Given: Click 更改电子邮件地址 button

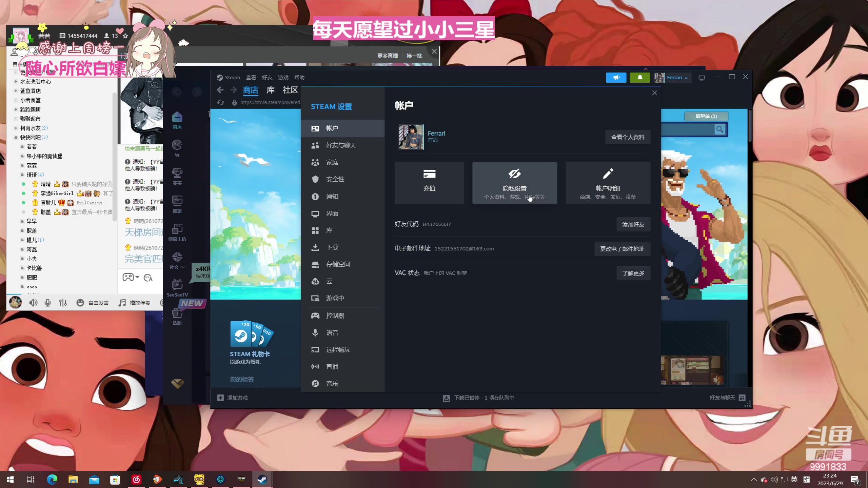Looking at the screenshot, I should [x=622, y=249].
